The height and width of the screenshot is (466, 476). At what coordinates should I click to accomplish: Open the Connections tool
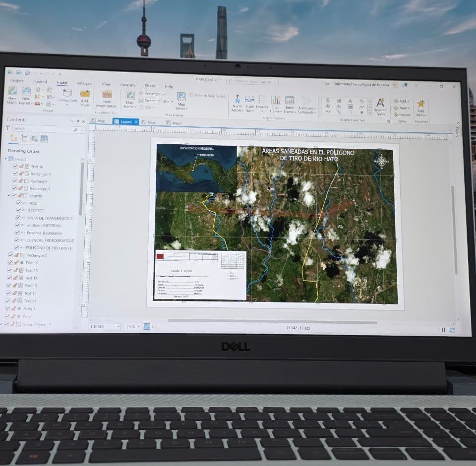click(x=67, y=97)
